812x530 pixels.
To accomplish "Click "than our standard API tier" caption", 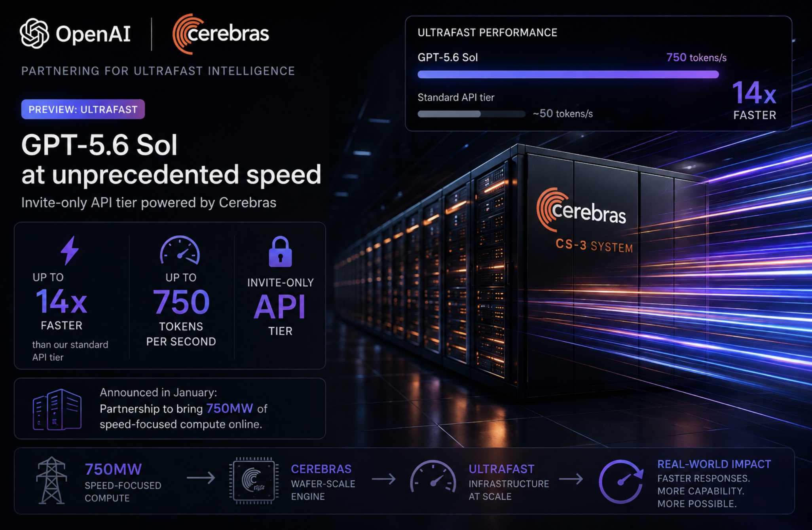I will tap(70, 351).
